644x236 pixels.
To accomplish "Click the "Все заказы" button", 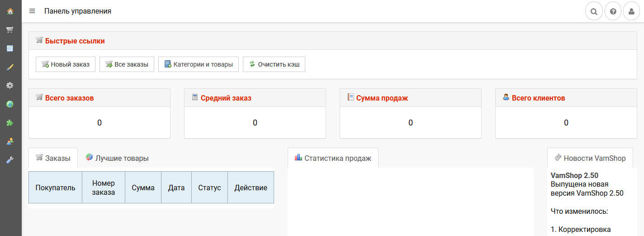I will tap(127, 64).
